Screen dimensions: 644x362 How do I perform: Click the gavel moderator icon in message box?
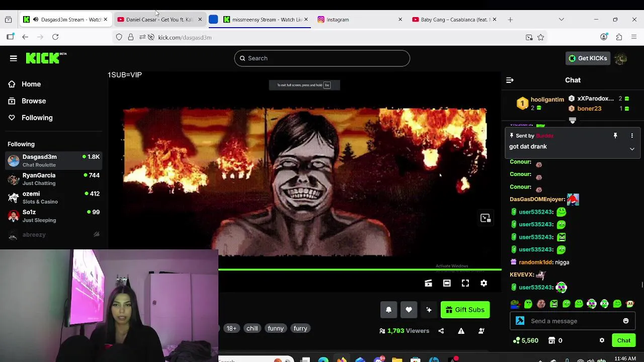tap(520, 321)
